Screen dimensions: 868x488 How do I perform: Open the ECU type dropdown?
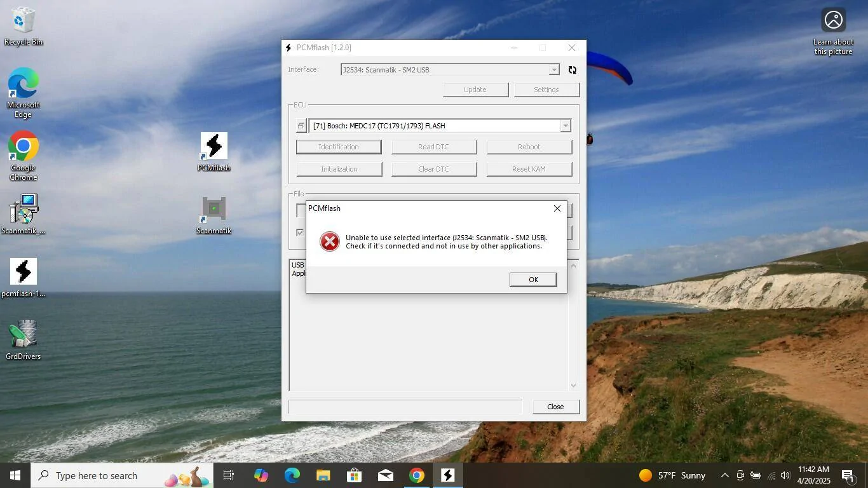tap(565, 126)
